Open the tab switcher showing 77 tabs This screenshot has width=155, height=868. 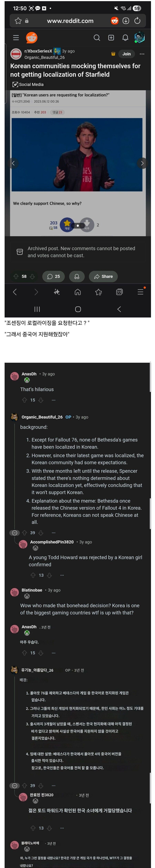[119, 292]
